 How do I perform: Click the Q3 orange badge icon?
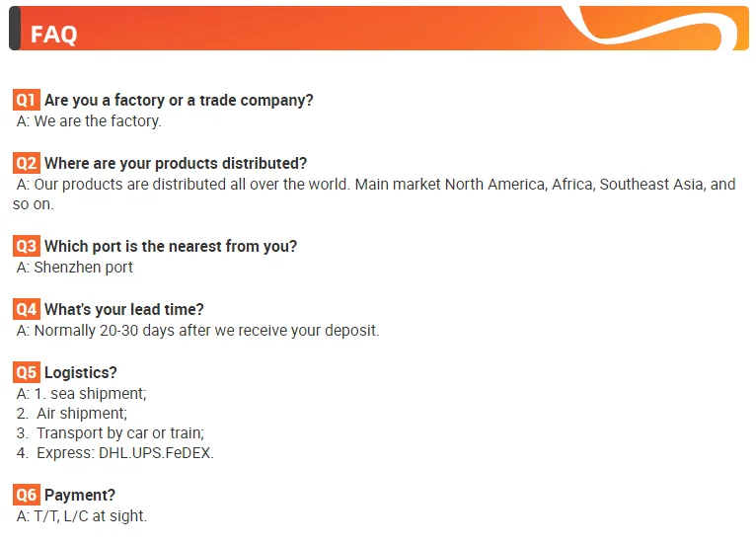coord(26,246)
